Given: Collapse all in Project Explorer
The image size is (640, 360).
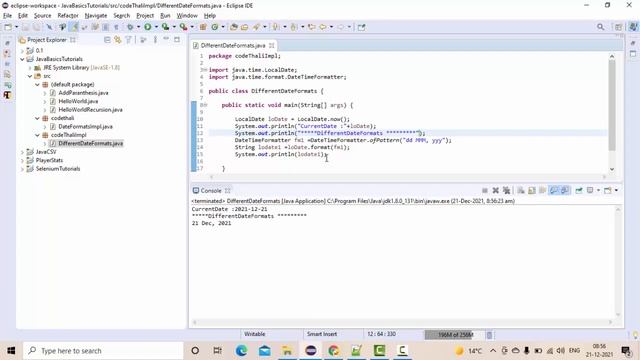Looking at the screenshot, I should [107, 40].
